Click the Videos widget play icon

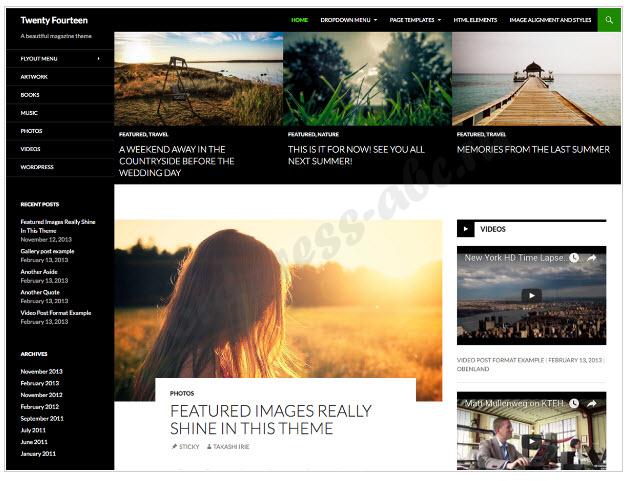point(465,229)
